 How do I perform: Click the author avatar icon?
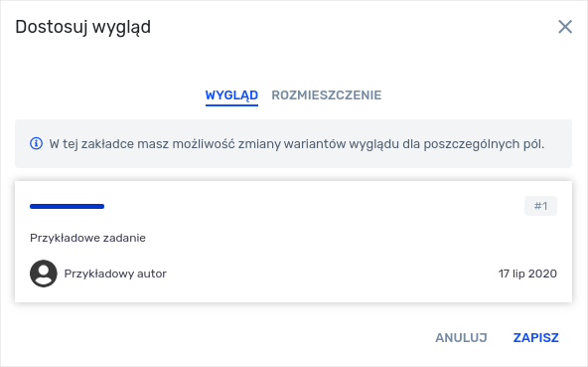pyautogui.click(x=44, y=274)
